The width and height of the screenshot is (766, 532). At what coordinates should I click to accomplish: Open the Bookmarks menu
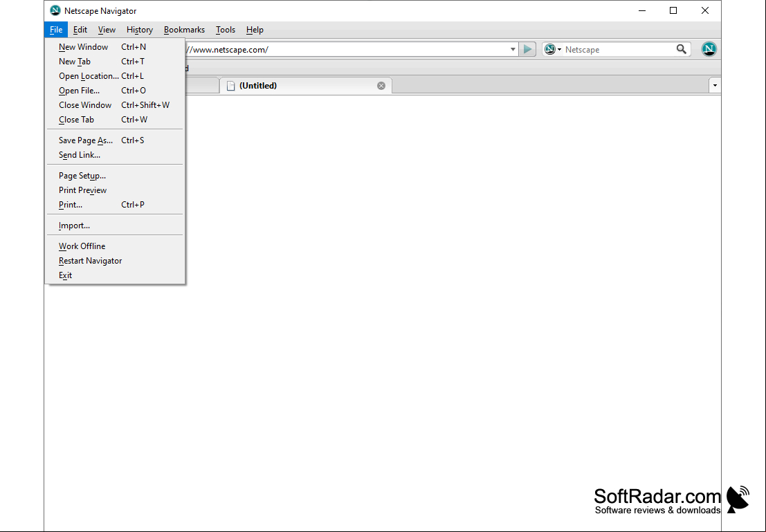click(x=184, y=30)
